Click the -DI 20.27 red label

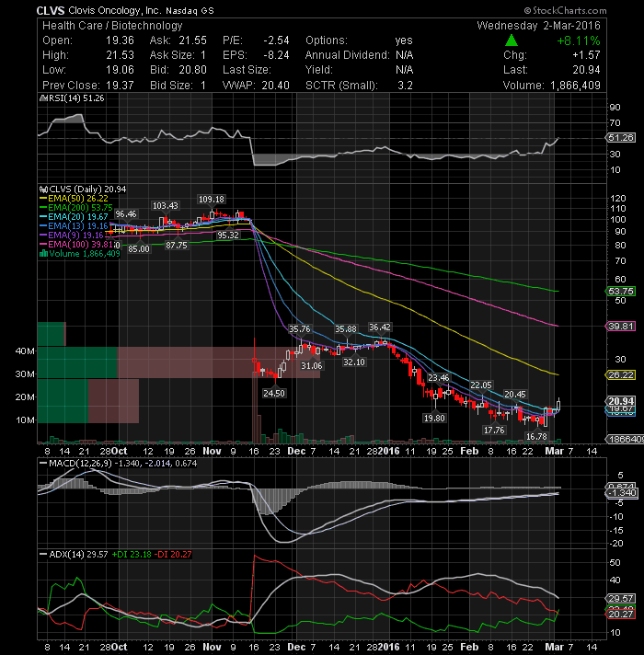point(173,555)
